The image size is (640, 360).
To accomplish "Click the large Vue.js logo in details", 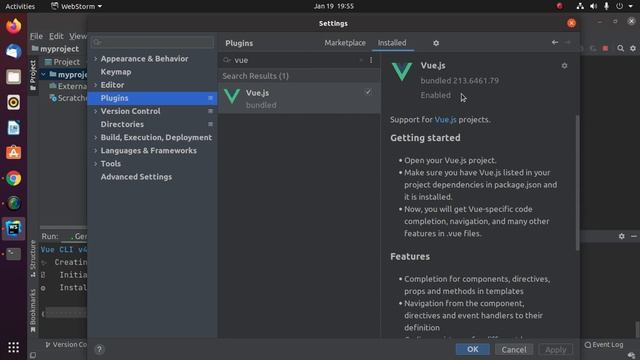I will (x=402, y=72).
